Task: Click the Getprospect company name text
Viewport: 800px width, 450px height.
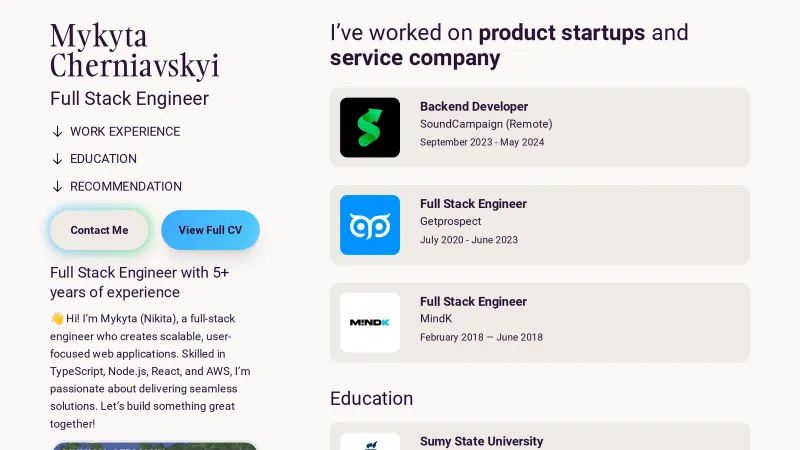Action: (x=450, y=221)
